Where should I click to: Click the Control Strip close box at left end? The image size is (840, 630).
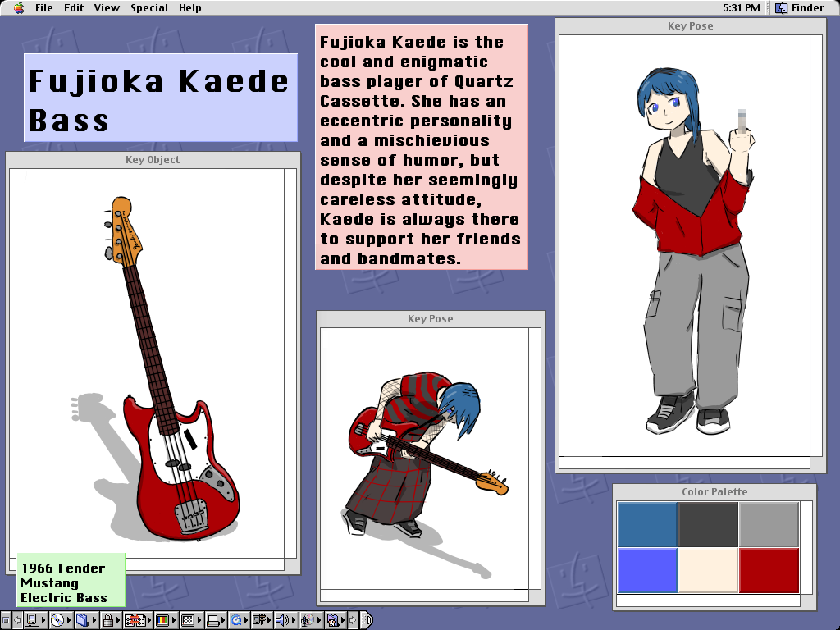[x=5, y=620]
